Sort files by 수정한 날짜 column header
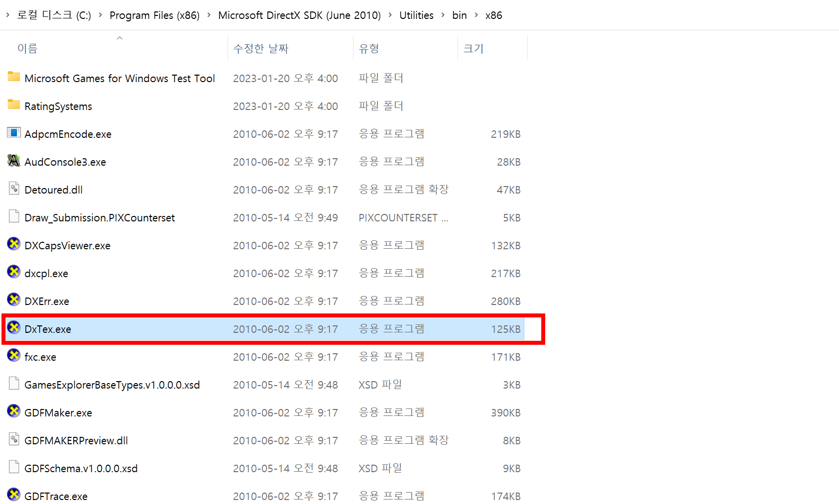This screenshot has height=504, width=839. click(261, 48)
